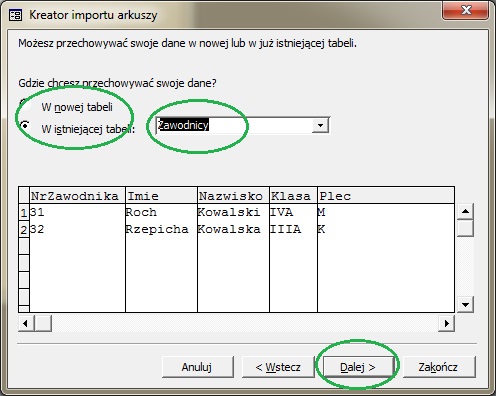Select the Nazwisko column header
The width and height of the screenshot is (496, 396).
click(x=233, y=195)
